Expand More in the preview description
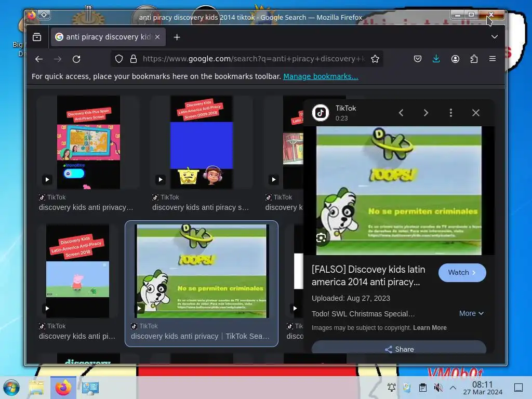Viewport: 532px width, 399px height. pyautogui.click(x=471, y=313)
